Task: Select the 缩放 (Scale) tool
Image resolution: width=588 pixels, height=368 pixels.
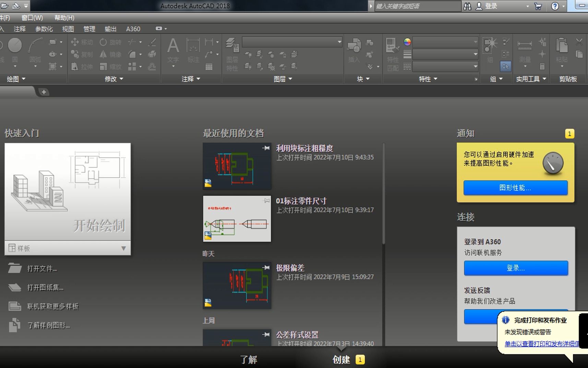Action: point(110,67)
